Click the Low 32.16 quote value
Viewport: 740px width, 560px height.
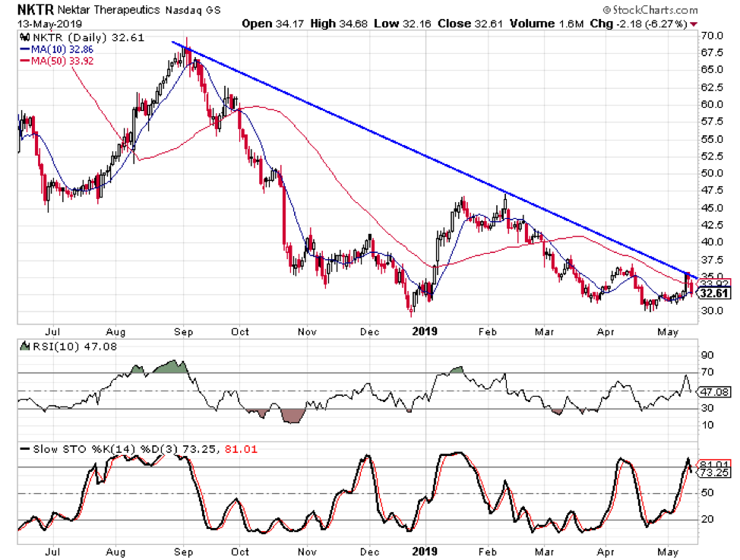click(402, 24)
